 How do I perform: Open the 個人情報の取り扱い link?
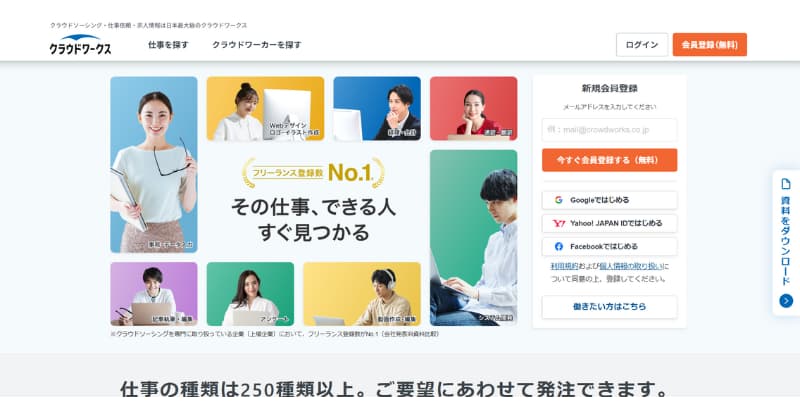[631, 266]
